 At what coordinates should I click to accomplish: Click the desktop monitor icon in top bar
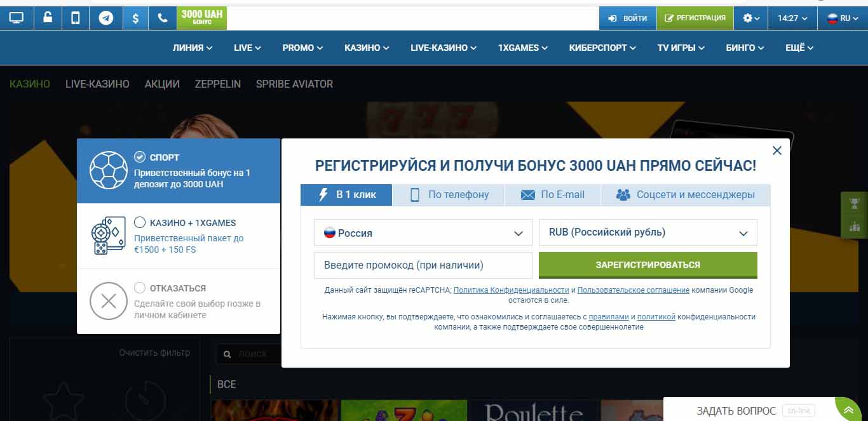pos(16,18)
